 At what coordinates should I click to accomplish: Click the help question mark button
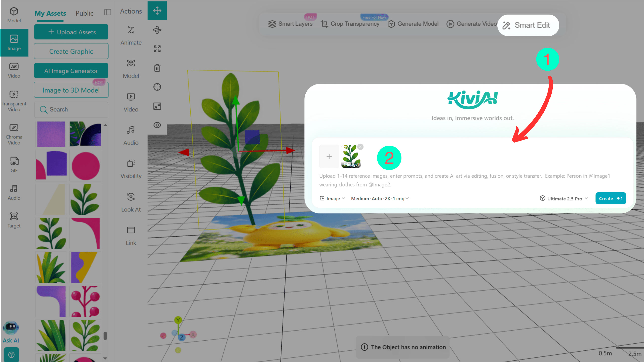tap(11, 355)
